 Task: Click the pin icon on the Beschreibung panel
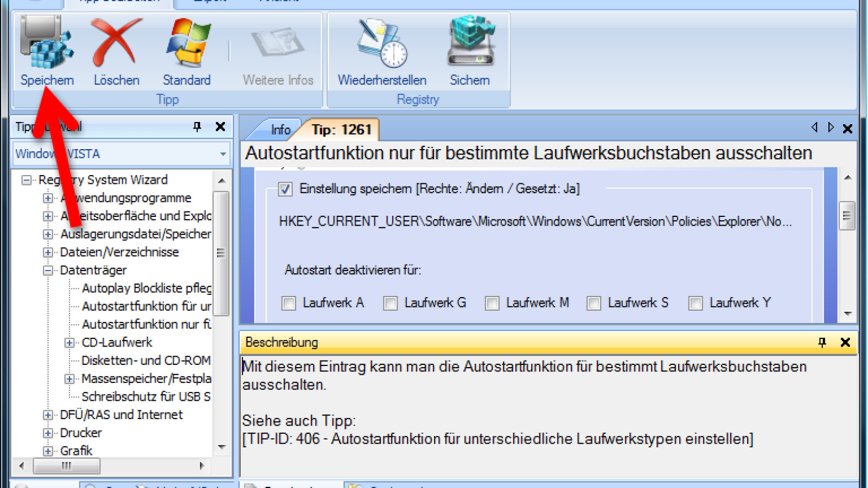coord(822,343)
